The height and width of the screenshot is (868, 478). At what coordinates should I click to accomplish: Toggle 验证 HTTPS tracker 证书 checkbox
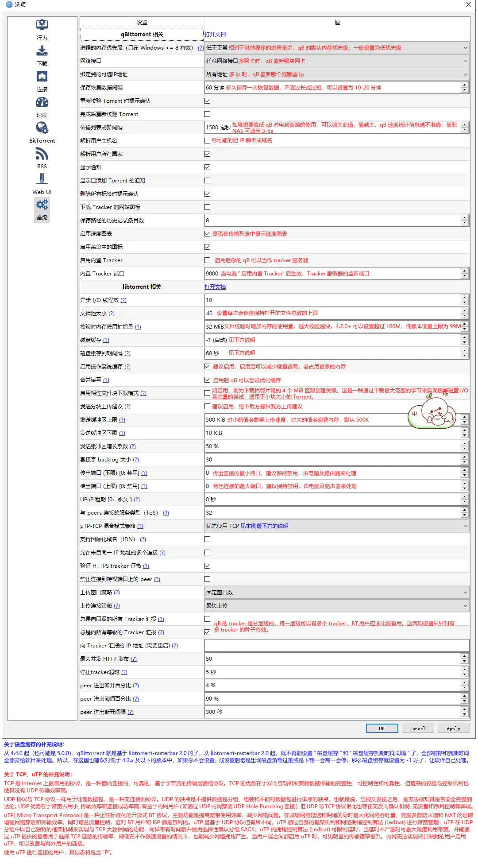pyautogui.click(x=207, y=566)
